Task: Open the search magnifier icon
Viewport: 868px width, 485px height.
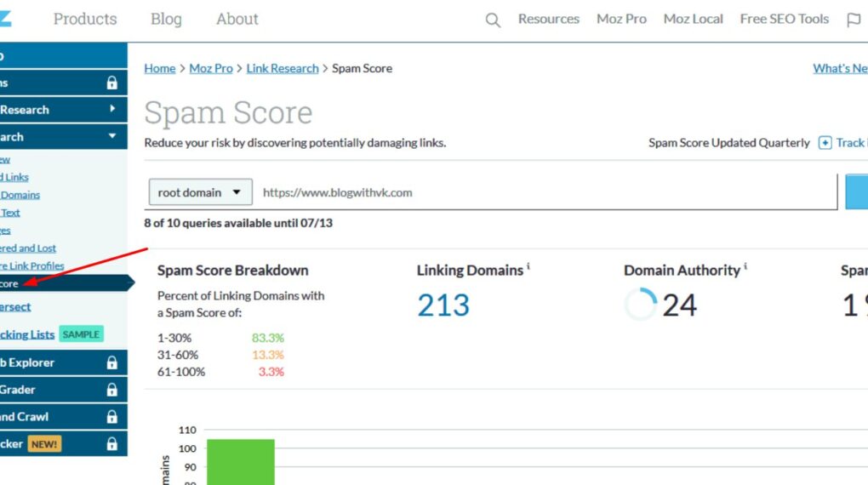Action: (x=493, y=20)
